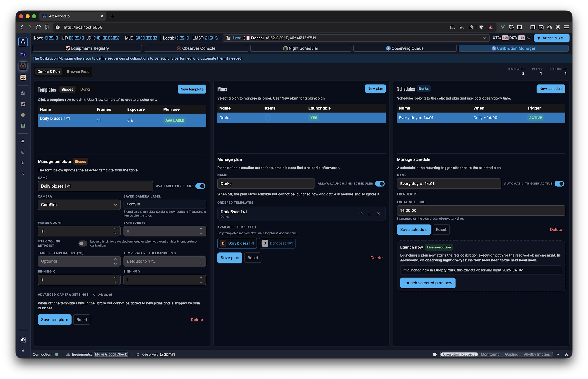
Task: Click the Binning Y stepper arrows
Action: pos(201,280)
